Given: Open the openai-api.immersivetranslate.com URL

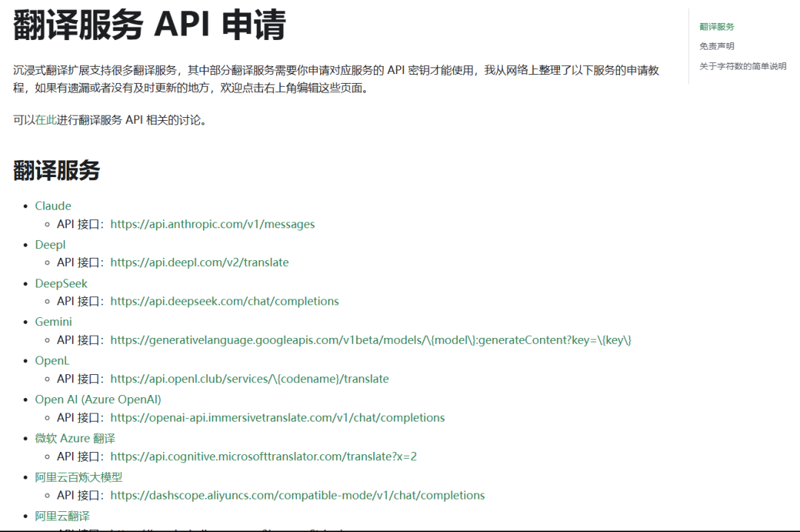Looking at the screenshot, I should [277, 418].
